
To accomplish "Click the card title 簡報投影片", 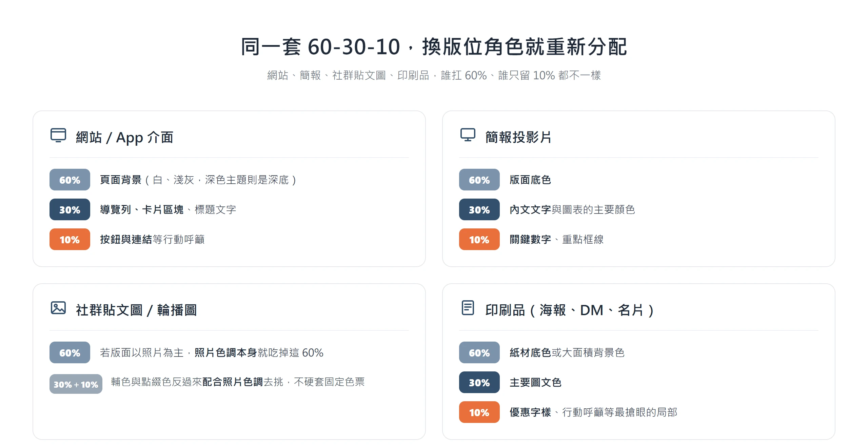I will coord(518,137).
